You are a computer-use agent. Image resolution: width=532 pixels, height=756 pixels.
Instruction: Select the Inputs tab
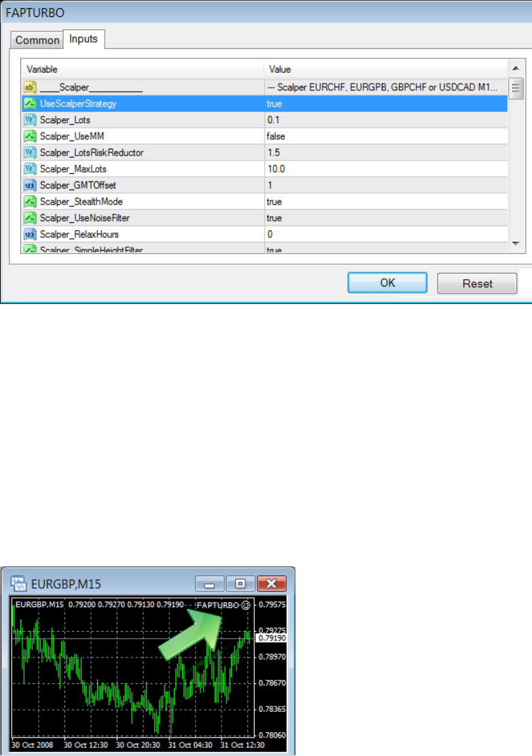point(84,39)
